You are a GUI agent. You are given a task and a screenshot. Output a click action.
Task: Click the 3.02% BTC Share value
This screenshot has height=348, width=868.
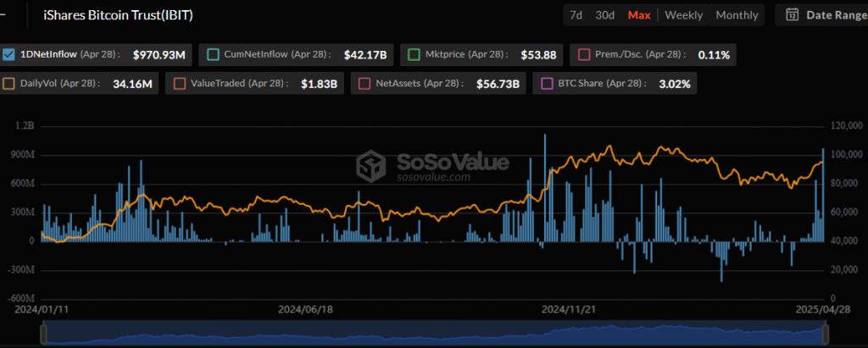click(x=674, y=85)
